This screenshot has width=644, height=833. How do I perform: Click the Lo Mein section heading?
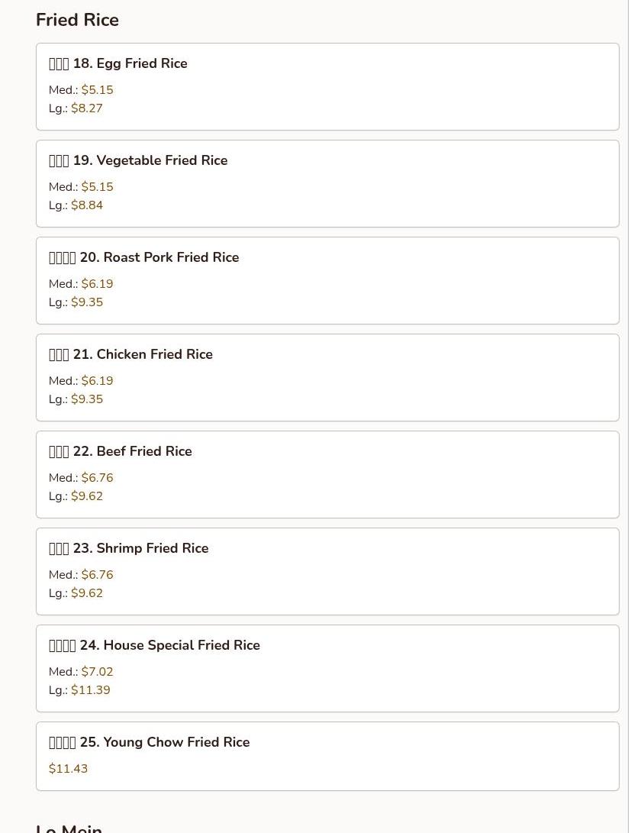69,828
